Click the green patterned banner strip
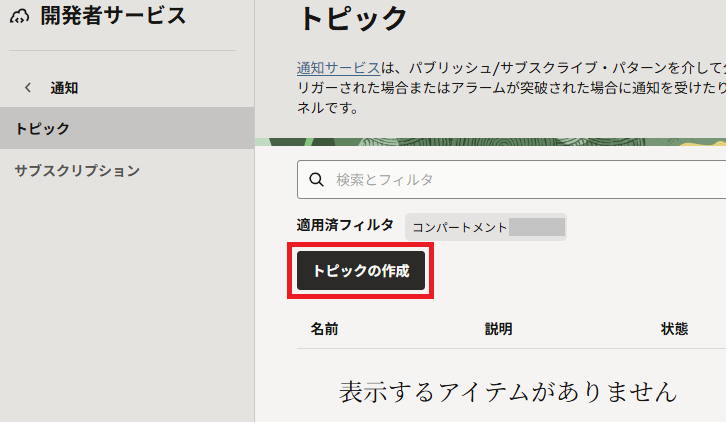The image size is (726, 422). coord(490,142)
